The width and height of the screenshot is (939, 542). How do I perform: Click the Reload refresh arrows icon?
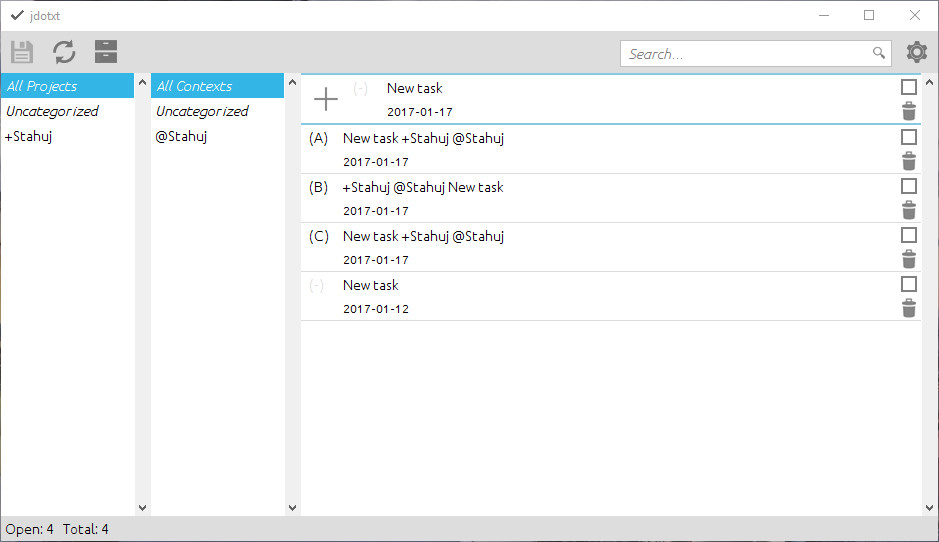click(x=64, y=52)
